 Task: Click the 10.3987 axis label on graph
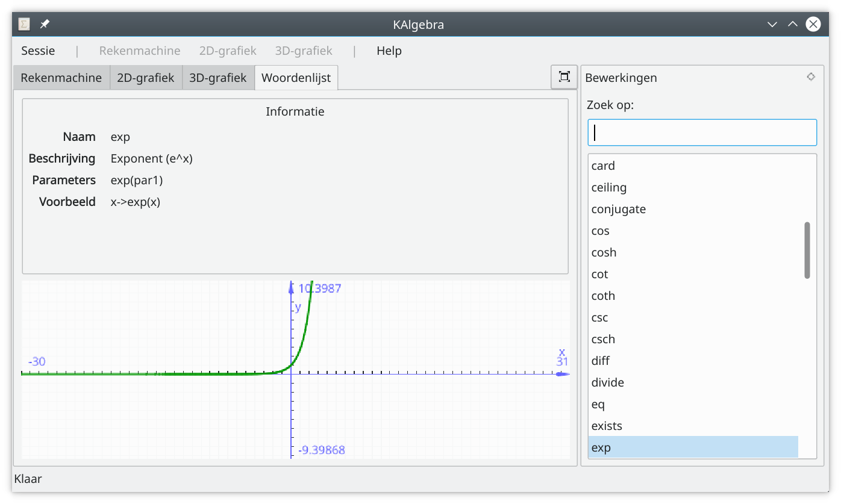pyautogui.click(x=320, y=288)
